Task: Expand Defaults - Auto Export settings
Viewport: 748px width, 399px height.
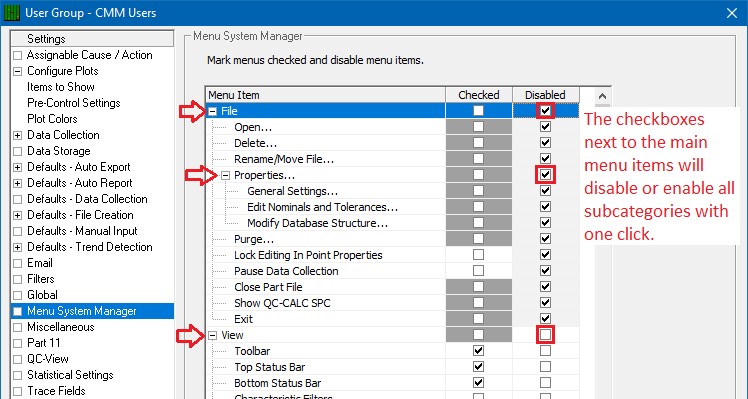Action: click(x=18, y=167)
